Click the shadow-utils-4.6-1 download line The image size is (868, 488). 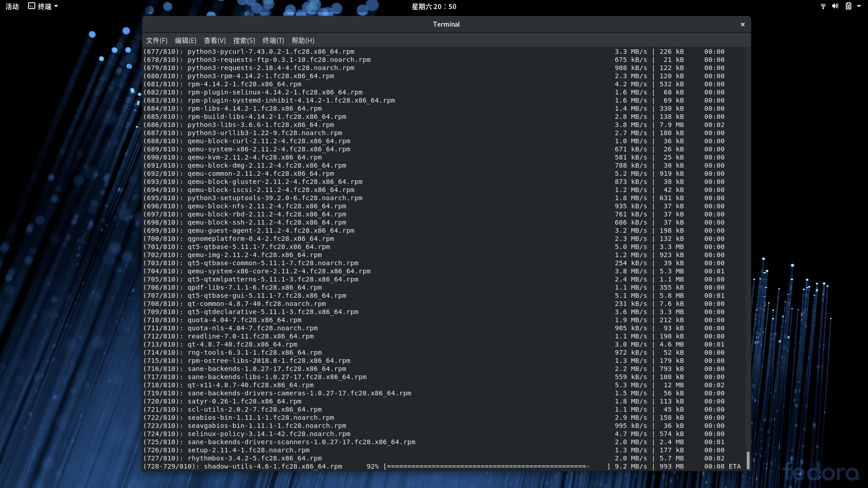273,466
